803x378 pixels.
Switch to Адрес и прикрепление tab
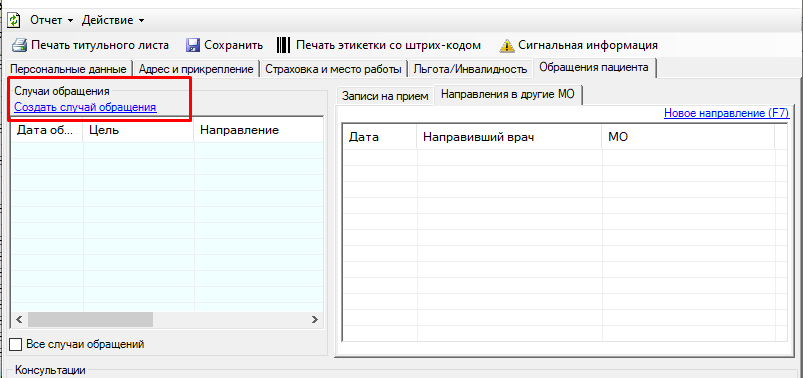[x=196, y=69]
